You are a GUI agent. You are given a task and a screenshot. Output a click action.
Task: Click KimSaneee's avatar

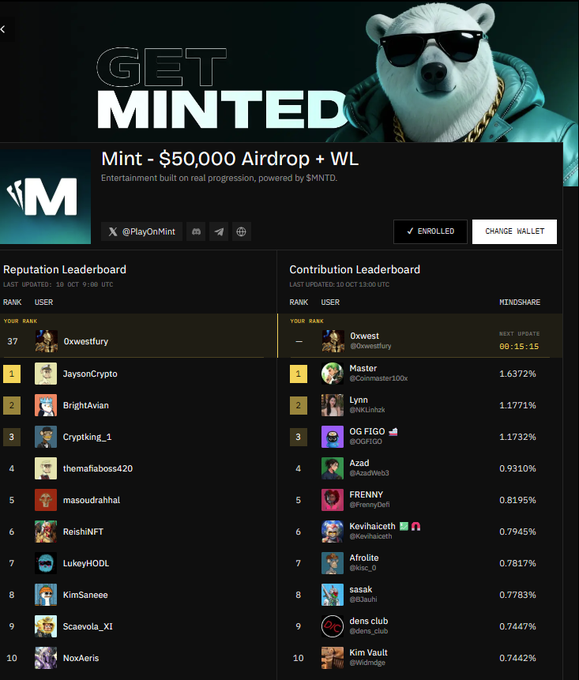[46, 595]
